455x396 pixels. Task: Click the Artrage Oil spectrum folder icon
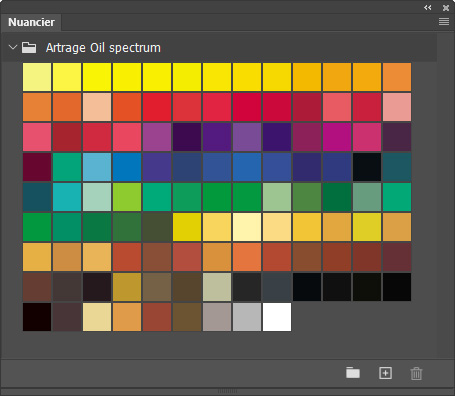pyautogui.click(x=29, y=48)
